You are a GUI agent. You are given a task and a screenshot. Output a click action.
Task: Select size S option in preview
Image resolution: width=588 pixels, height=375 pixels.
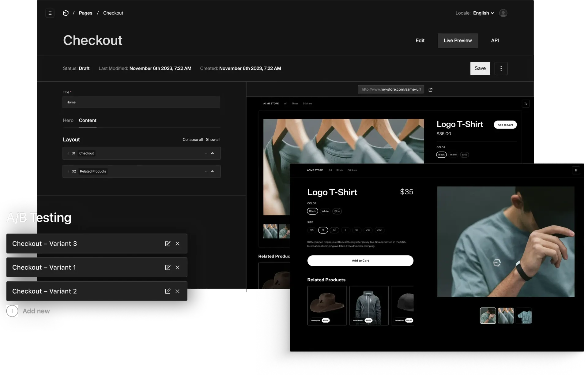tap(323, 230)
